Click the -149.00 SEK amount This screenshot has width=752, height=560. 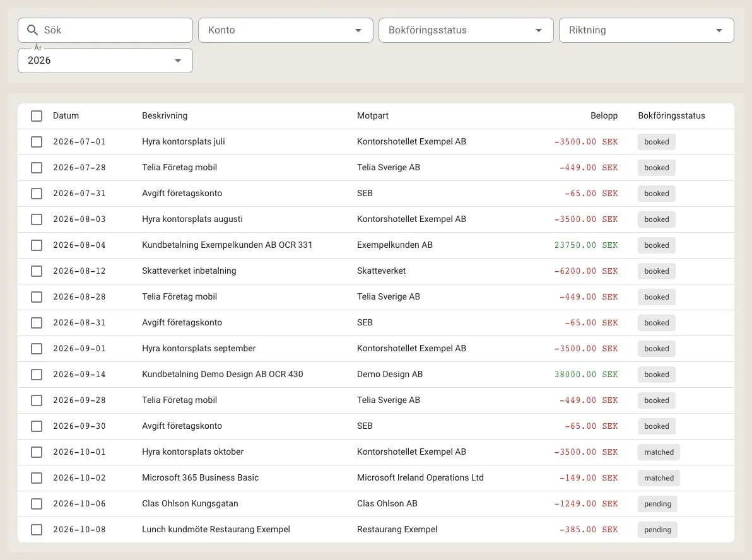[589, 478]
